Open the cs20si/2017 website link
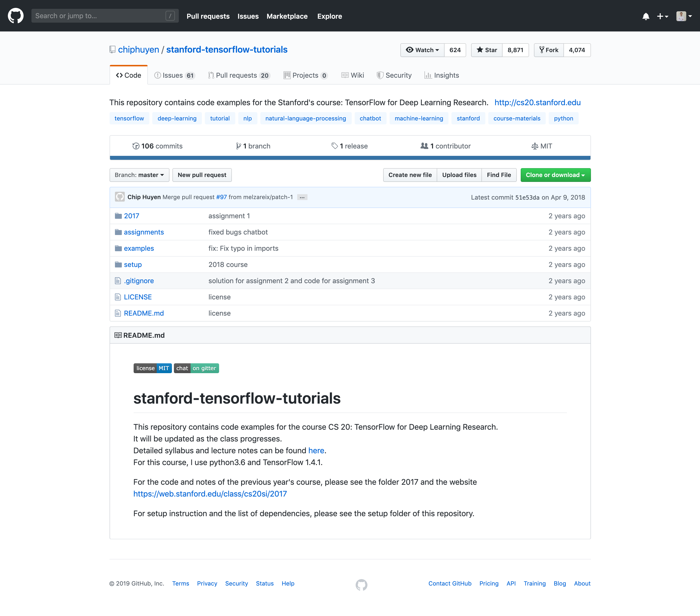 point(210,494)
